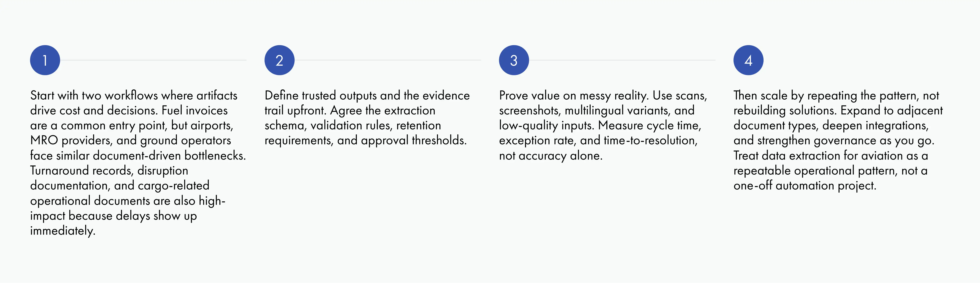Select the blue step 2 circle
This screenshot has width=980, height=283.
[279, 60]
